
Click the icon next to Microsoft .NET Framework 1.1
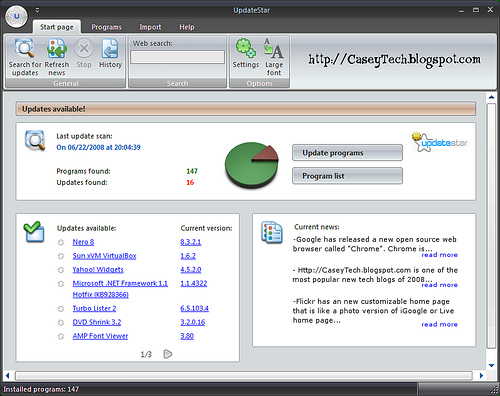click(61, 284)
